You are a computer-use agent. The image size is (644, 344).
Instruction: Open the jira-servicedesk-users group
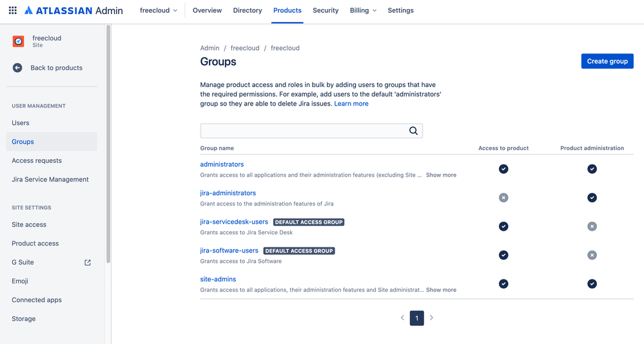(234, 222)
